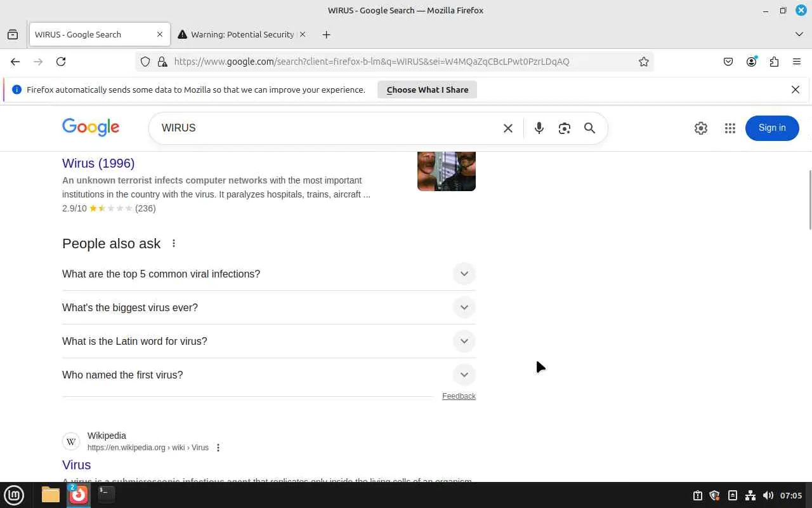Send Feedback on People also ask

[459, 396]
